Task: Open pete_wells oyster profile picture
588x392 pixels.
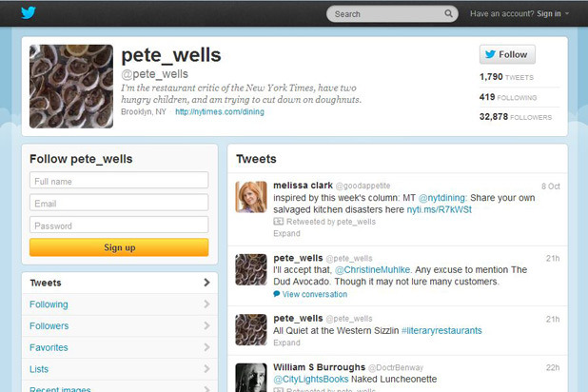Action: tap(71, 87)
